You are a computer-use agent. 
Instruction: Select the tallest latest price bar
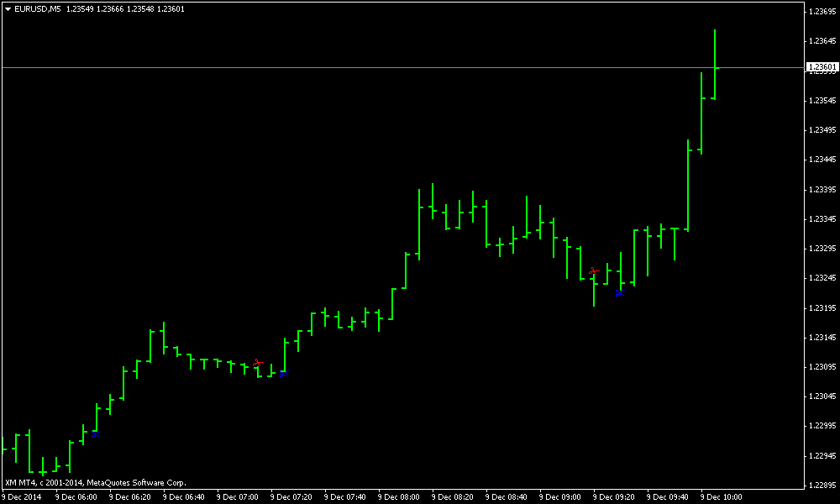coord(715,65)
